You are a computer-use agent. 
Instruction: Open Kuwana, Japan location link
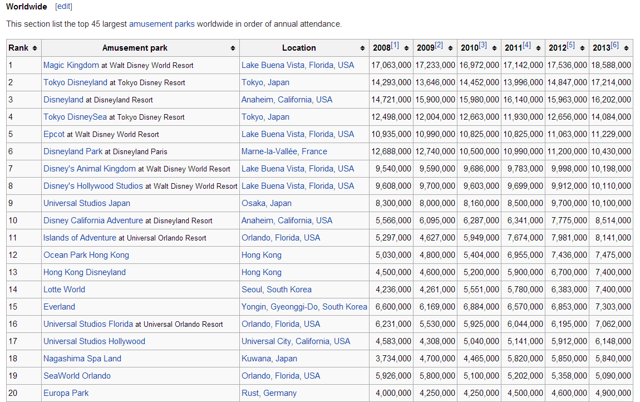[x=269, y=359]
